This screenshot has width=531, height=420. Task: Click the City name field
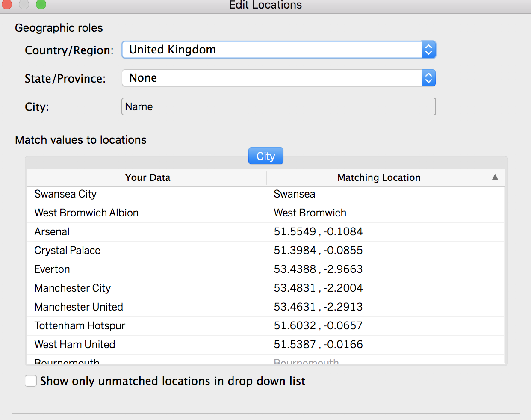coord(278,107)
